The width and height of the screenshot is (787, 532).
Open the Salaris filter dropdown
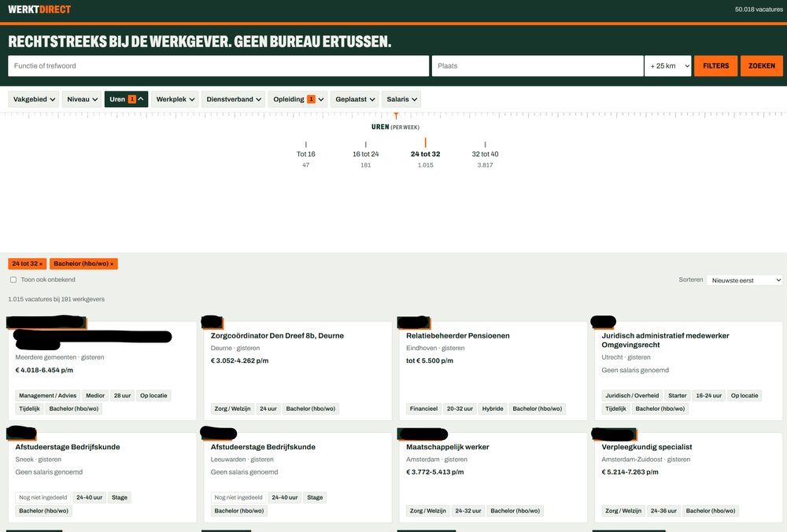(401, 99)
